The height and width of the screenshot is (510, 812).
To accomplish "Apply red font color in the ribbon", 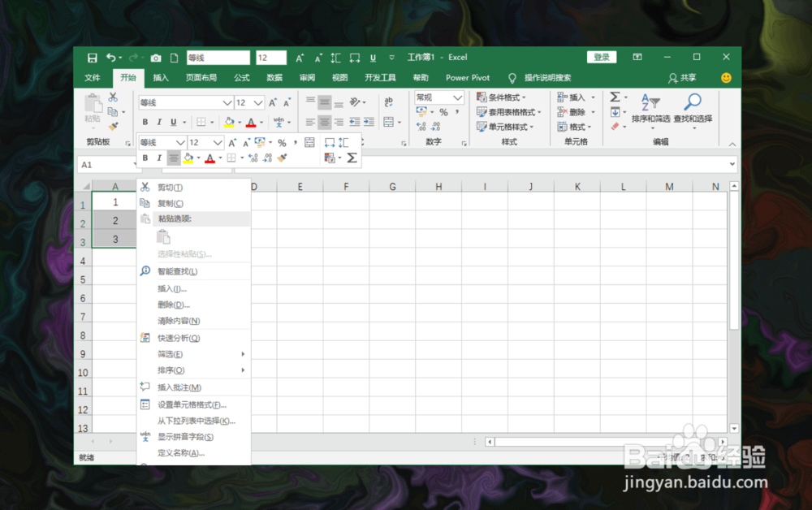I will tap(251, 122).
